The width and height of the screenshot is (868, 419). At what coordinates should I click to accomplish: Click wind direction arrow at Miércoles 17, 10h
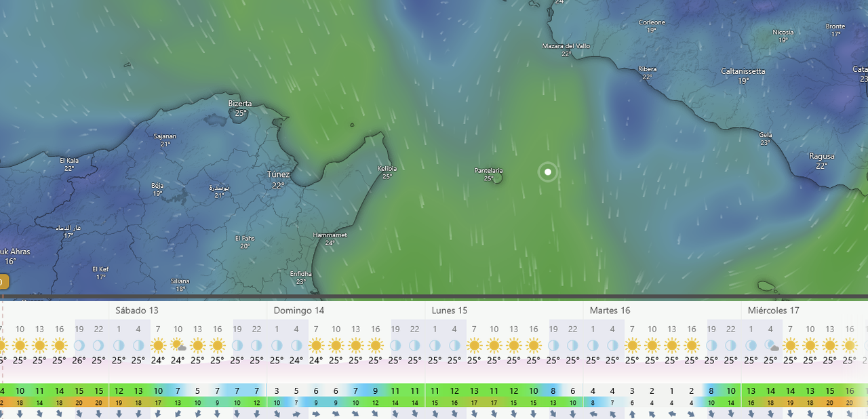click(x=810, y=414)
